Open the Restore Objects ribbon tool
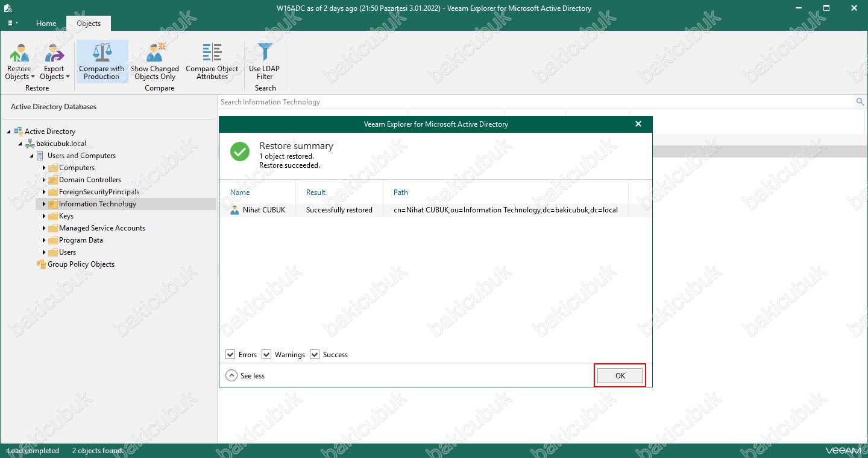Screen dimensions: 868x458 pyautogui.click(x=19, y=62)
